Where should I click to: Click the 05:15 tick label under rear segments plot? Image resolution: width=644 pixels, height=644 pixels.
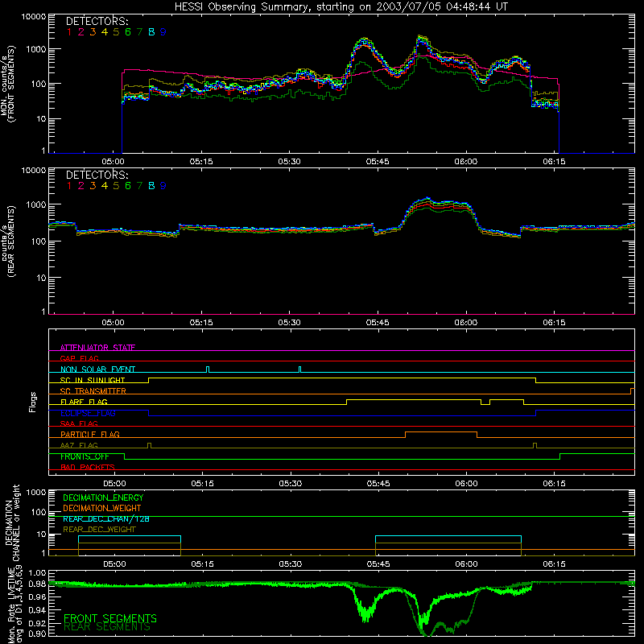click(201, 323)
